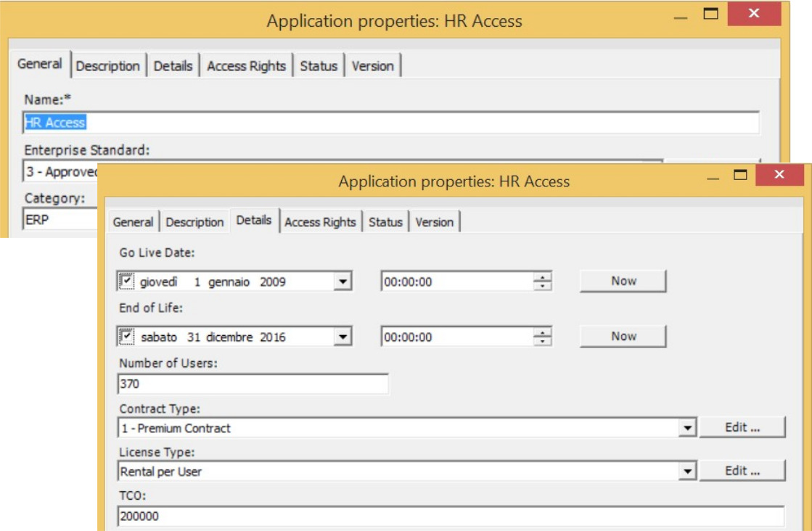The image size is (812, 531).
Task: Click the Number of Users field
Action: (253, 384)
